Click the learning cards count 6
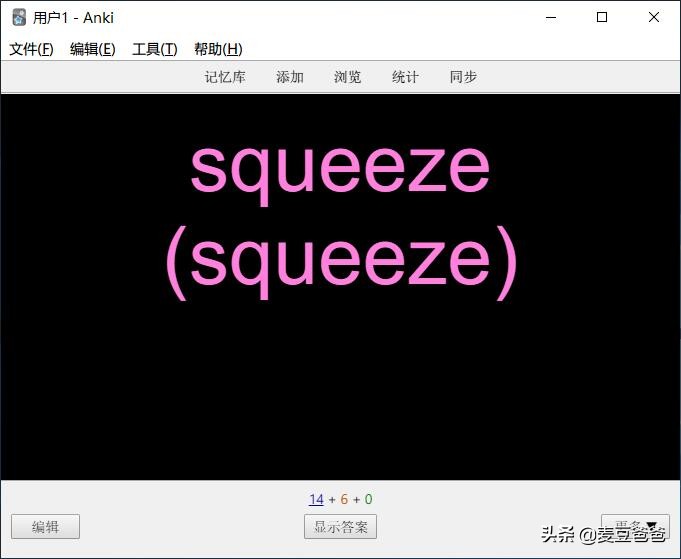 click(344, 499)
